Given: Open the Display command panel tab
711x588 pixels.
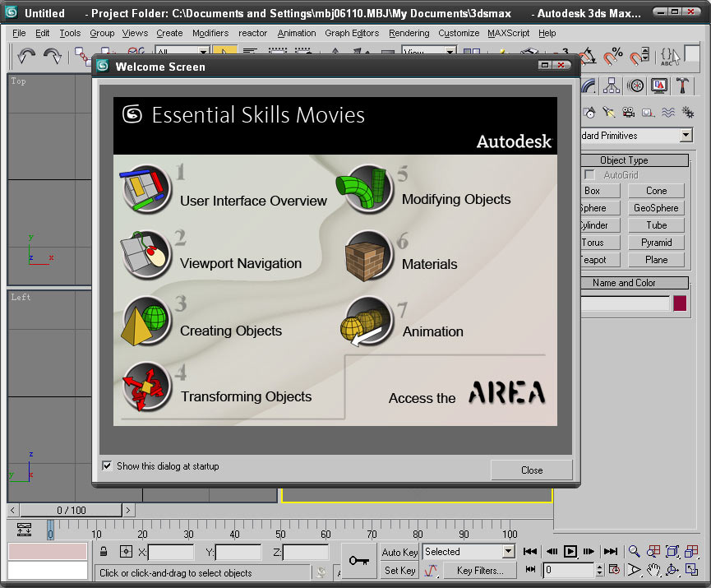Looking at the screenshot, I should 659,86.
